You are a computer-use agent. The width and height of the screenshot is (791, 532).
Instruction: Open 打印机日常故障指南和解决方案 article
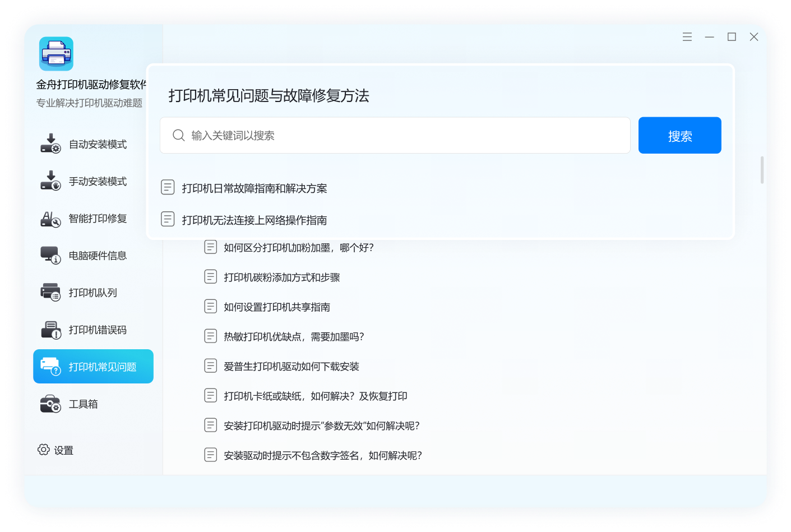click(256, 188)
